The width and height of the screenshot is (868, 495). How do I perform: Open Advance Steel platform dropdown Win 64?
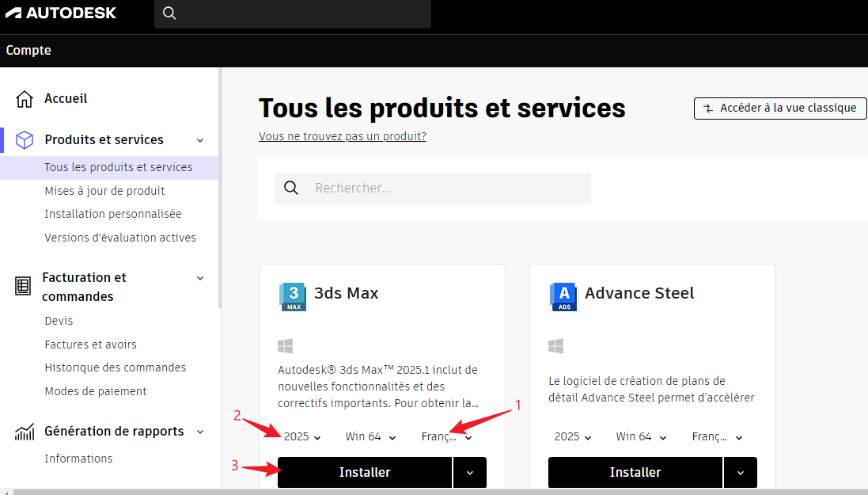pyautogui.click(x=641, y=437)
